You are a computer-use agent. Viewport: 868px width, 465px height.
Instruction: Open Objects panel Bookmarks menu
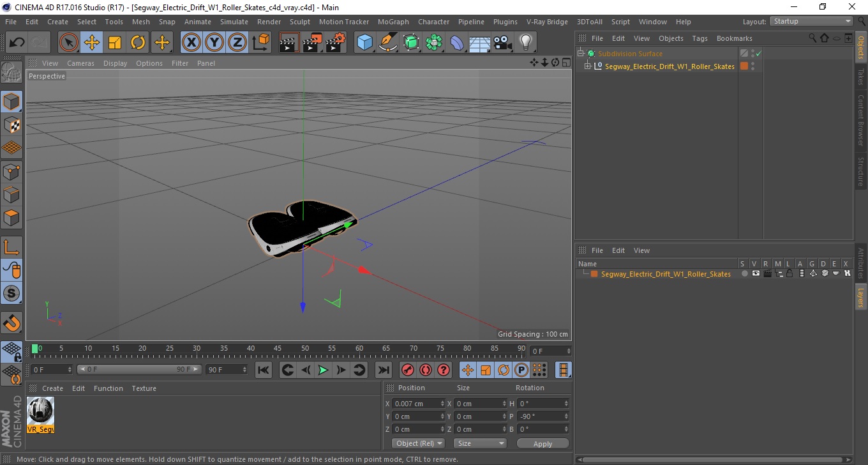(734, 38)
